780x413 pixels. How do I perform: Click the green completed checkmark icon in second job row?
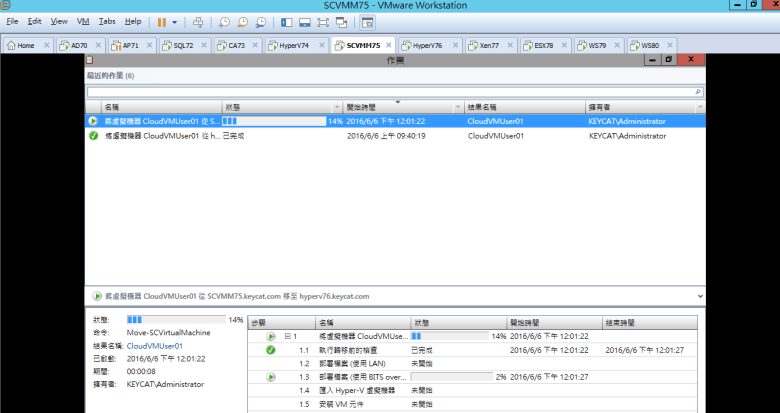(x=93, y=135)
